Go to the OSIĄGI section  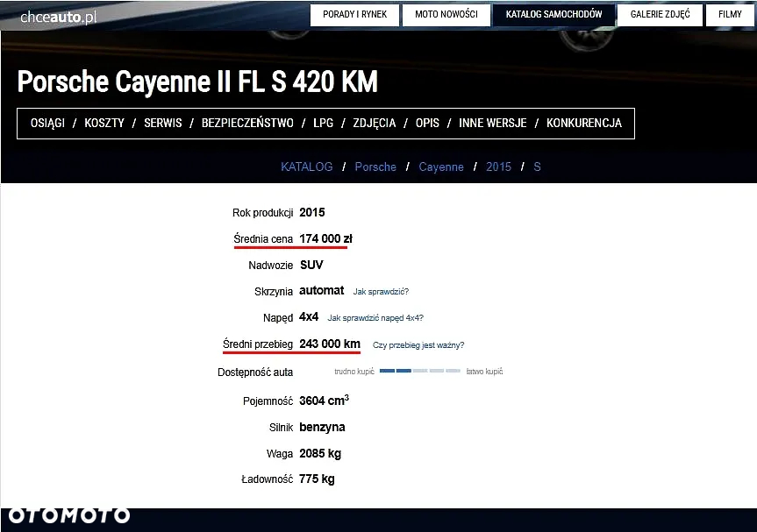click(x=47, y=124)
